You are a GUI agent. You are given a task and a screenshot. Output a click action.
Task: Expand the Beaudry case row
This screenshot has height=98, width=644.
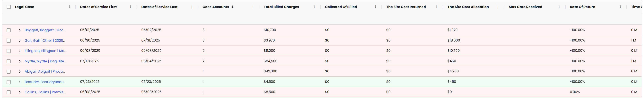[x=20, y=82]
